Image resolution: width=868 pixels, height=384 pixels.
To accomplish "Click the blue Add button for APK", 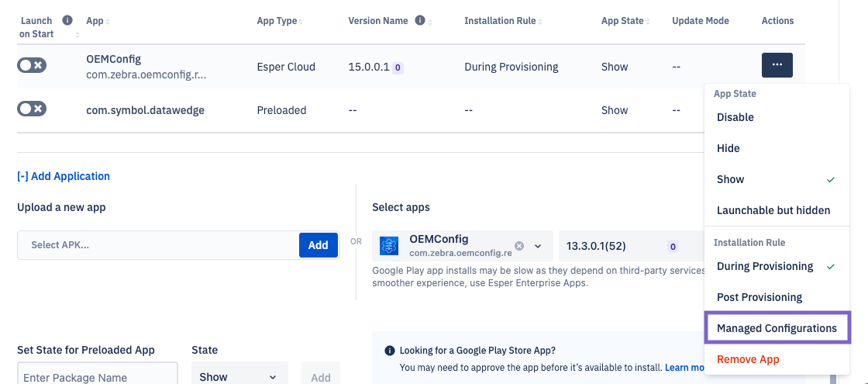I will coord(319,245).
